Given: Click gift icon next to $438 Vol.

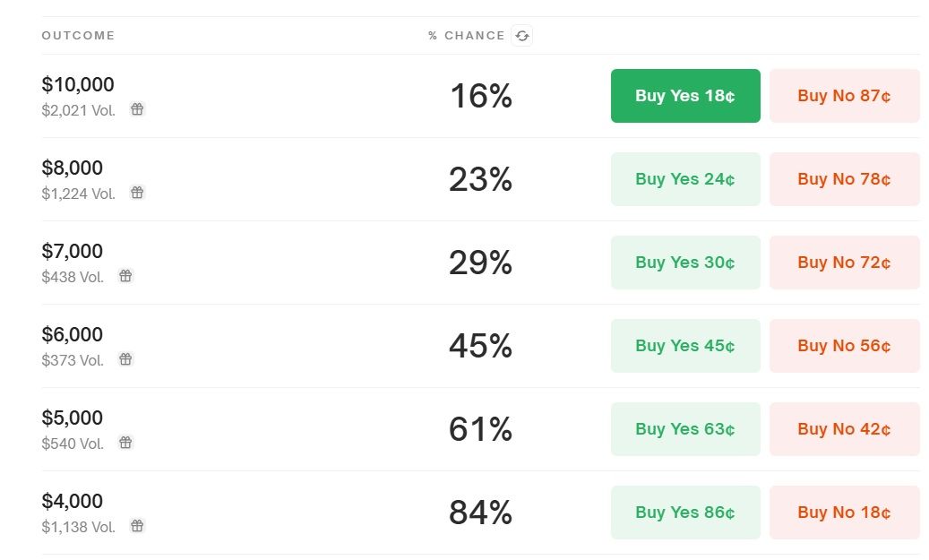Looking at the screenshot, I should pyautogui.click(x=126, y=276).
